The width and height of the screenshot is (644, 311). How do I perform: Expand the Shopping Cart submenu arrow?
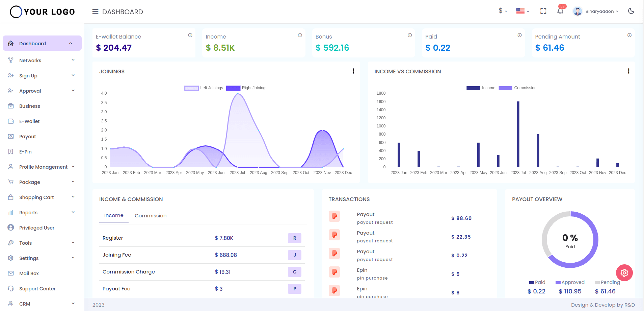(x=73, y=197)
